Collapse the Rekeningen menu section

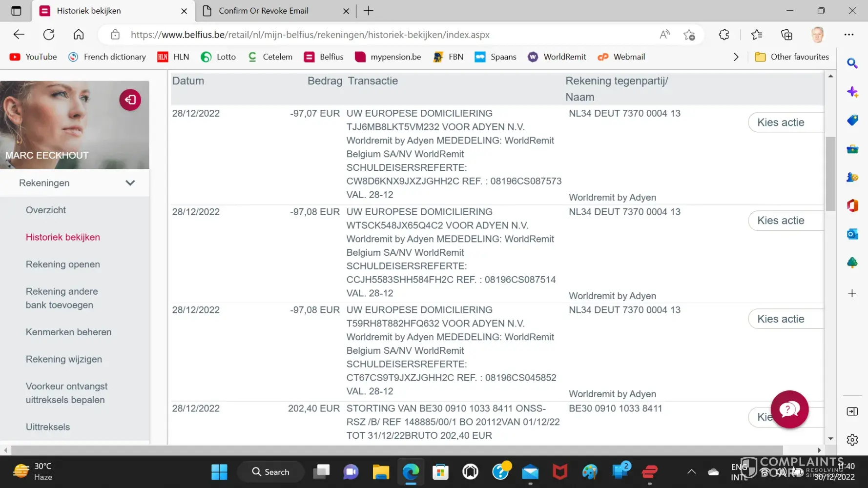point(130,183)
